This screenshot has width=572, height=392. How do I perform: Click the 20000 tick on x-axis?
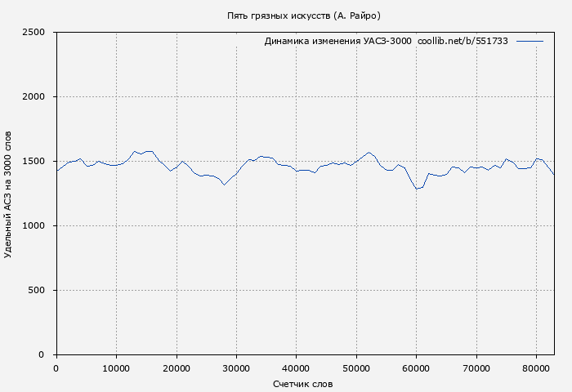[x=176, y=368]
